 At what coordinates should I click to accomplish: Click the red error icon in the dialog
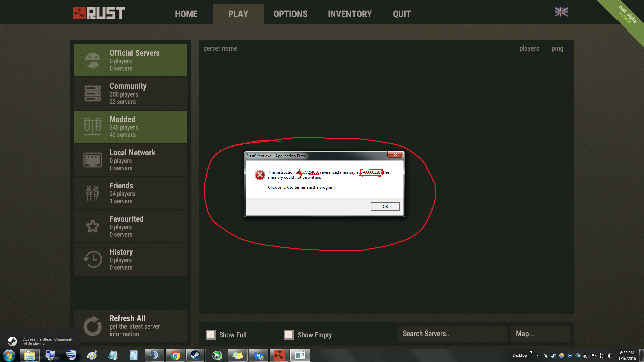[x=260, y=175]
